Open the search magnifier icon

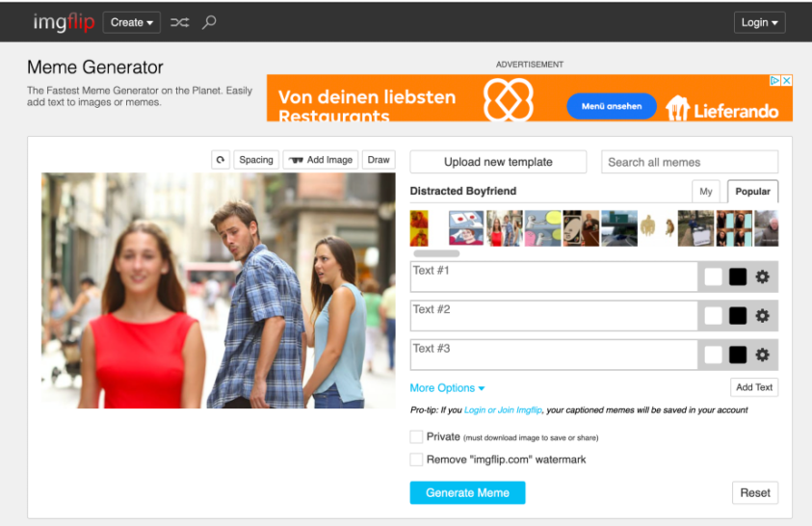pyautogui.click(x=209, y=22)
